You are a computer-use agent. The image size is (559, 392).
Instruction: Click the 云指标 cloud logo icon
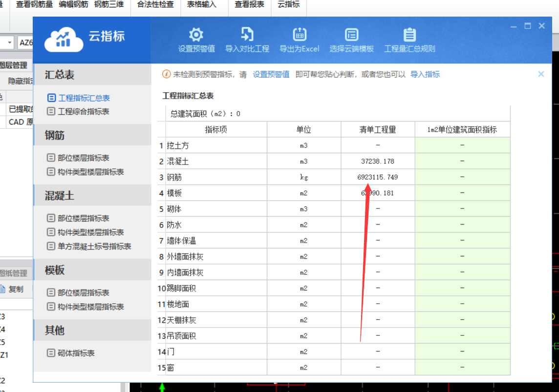64,40
